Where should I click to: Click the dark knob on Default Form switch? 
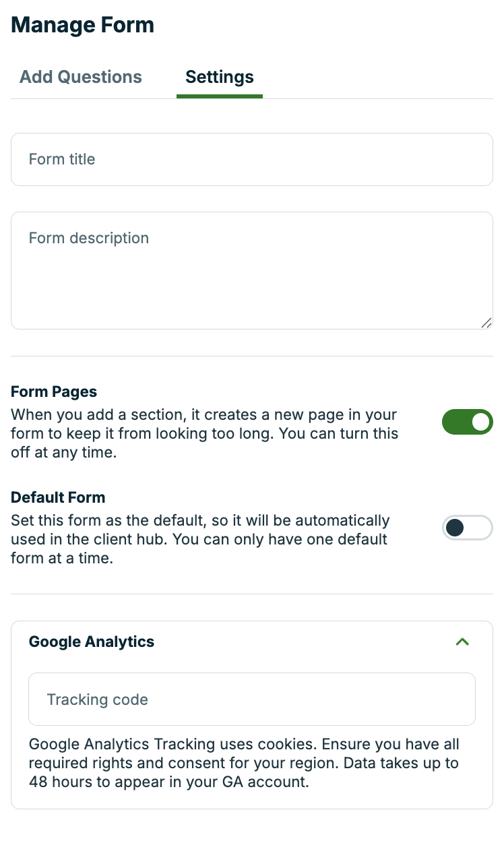(x=455, y=528)
